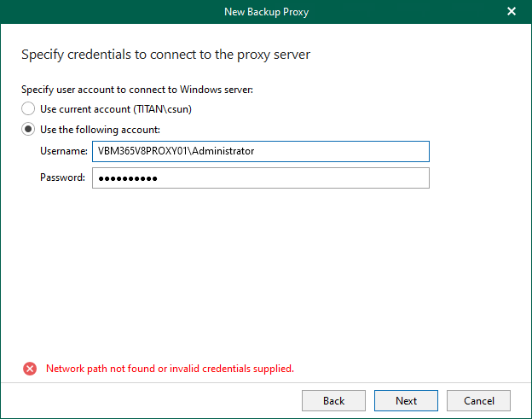Viewport: 532px width, 419px height.
Task: Click the network path error message text
Action: [x=170, y=369]
